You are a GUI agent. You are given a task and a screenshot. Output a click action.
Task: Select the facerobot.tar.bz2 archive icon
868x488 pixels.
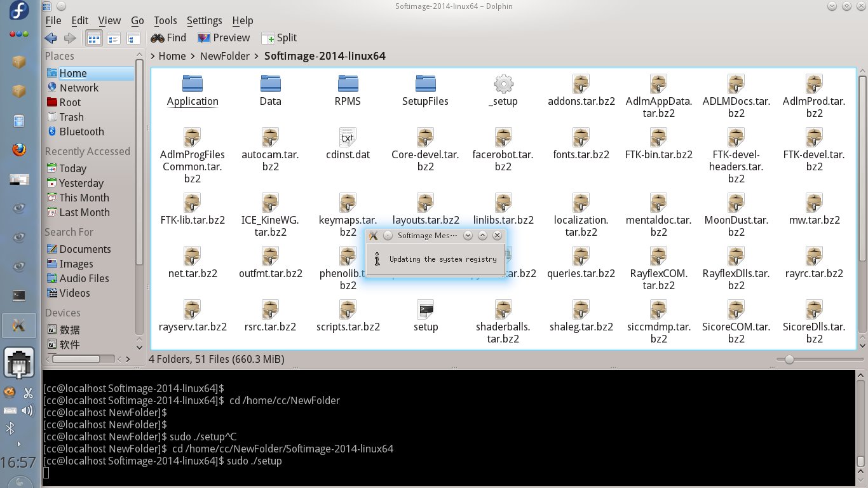[x=503, y=137]
